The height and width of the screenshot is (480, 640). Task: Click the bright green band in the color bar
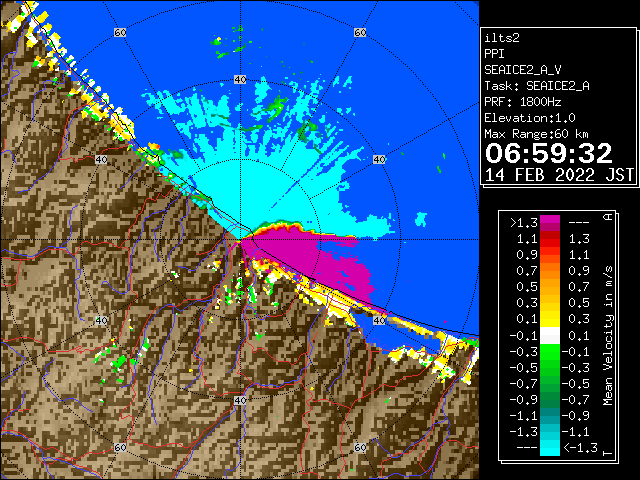coord(550,352)
